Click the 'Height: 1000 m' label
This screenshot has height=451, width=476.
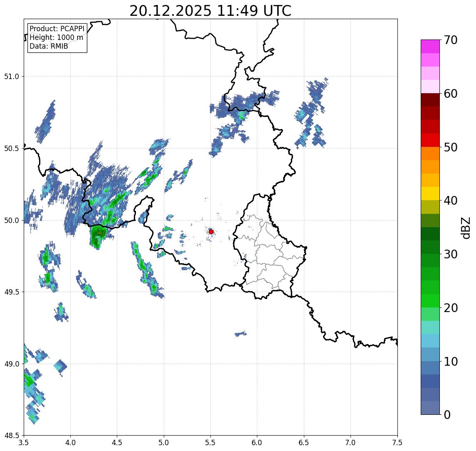click(x=56, y=37)
